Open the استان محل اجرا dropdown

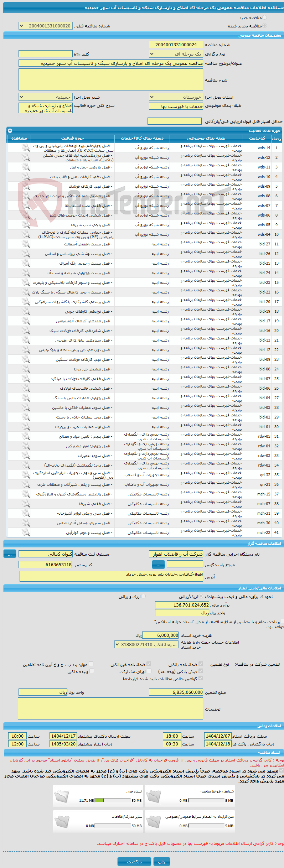coord(176,97)
